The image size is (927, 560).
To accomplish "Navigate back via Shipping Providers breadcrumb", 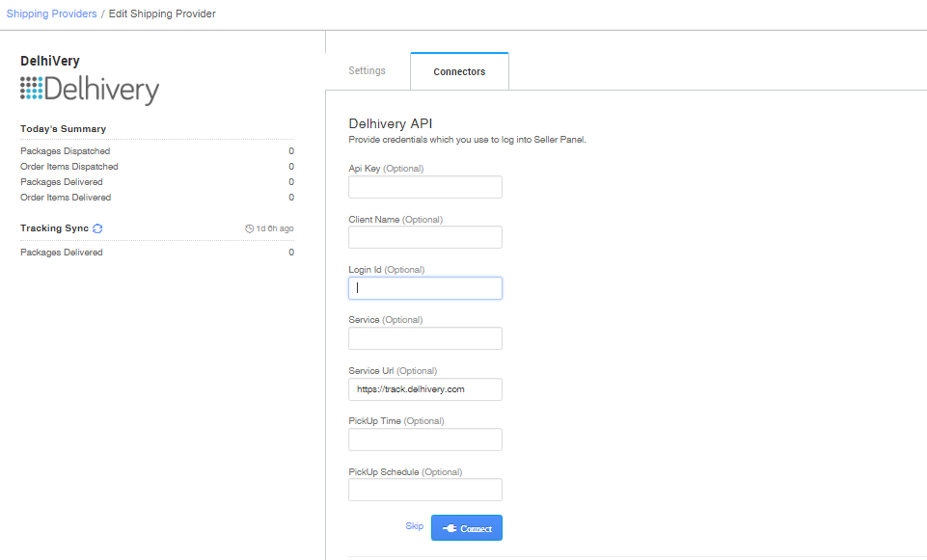I will (x=51, y=13).
